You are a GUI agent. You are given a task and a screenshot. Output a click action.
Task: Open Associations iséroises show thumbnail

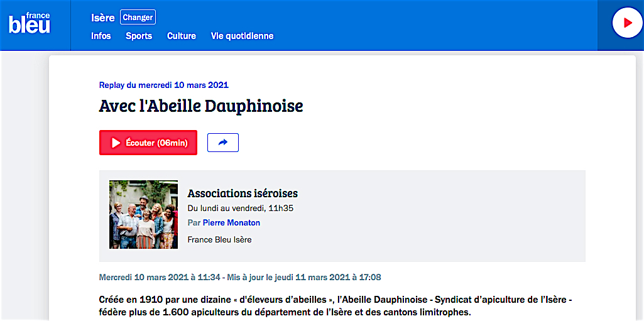143,214
